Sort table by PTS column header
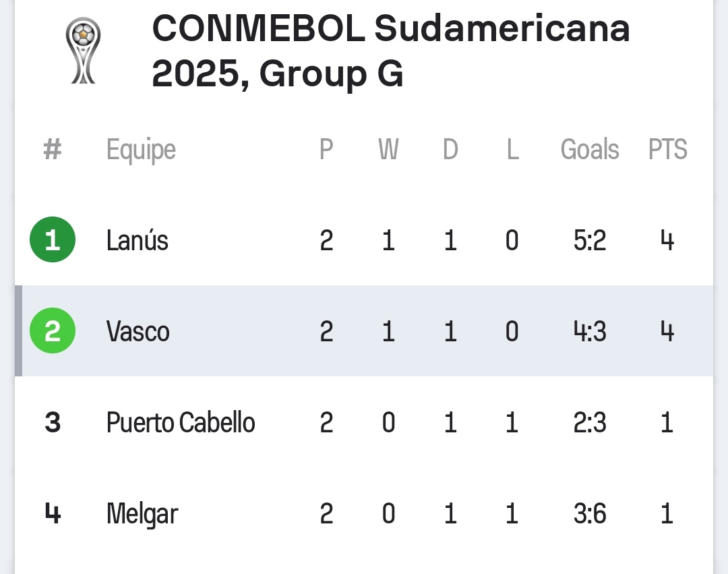This screenshot has width=728, height=574. 667,149
